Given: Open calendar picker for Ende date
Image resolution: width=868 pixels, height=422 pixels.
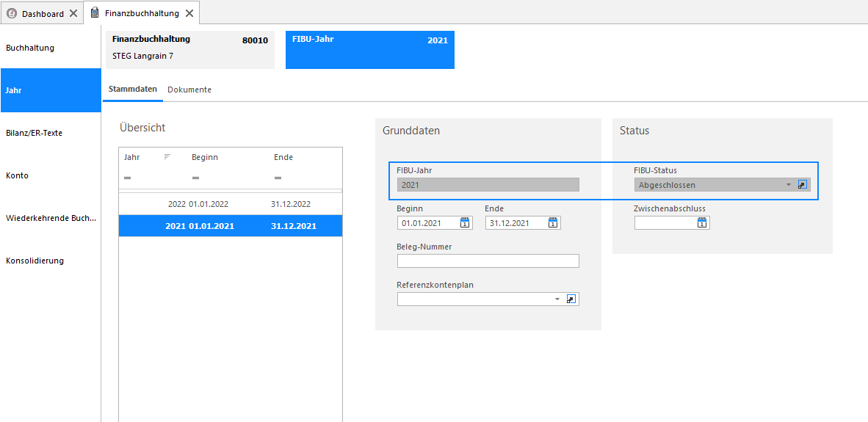Looking at the screenshot, I should (552, 223).
